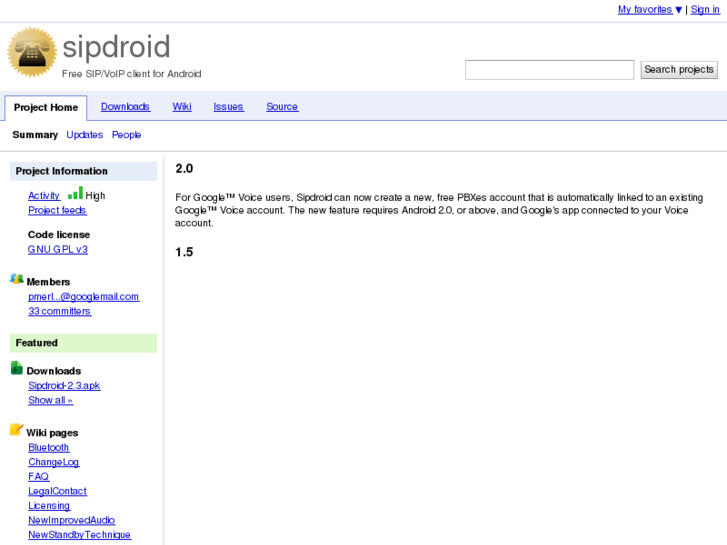This screenshot has height=545, width=727.
Task: Select the Project Home tab
Action: tap(46, 108)
